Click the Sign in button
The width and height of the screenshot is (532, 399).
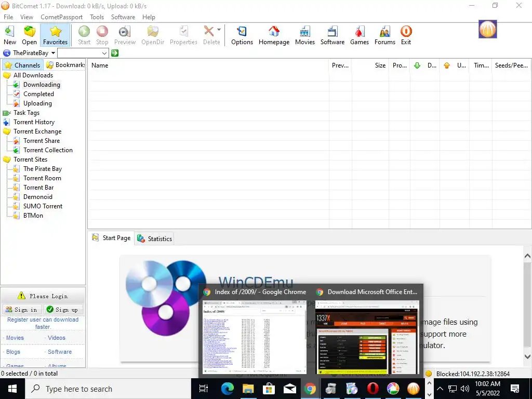click(x=22, y=310)
